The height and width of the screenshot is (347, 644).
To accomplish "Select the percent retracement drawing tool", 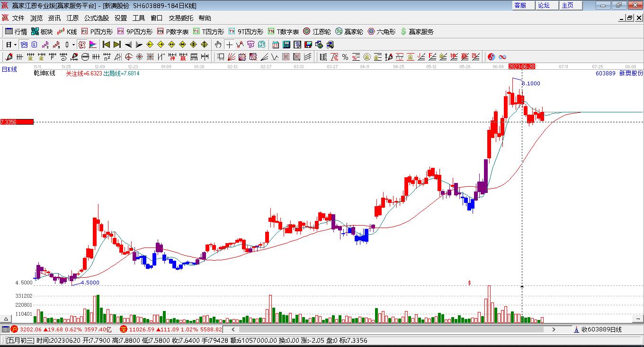I will (x=345, y=57).
